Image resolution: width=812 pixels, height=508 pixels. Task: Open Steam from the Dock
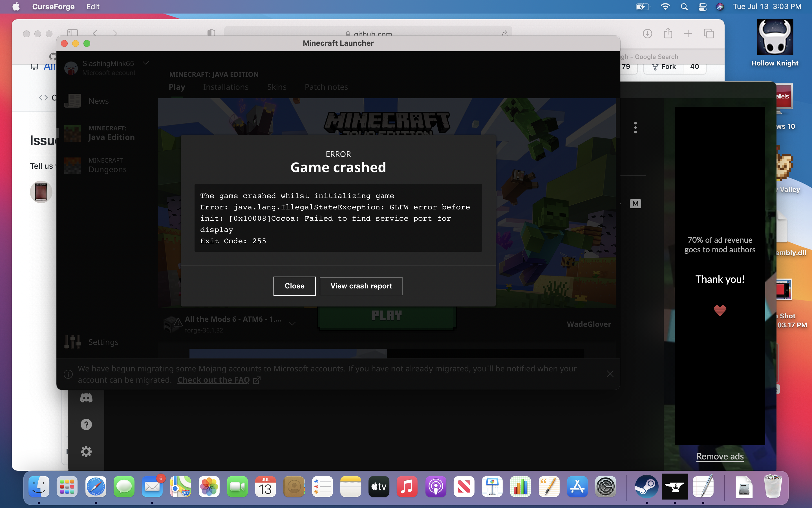646,487
